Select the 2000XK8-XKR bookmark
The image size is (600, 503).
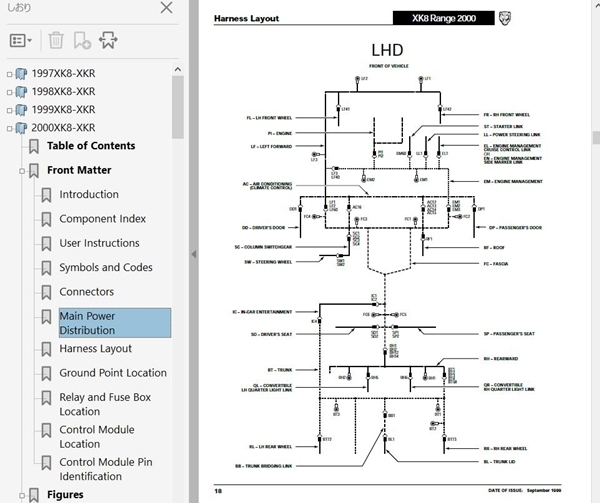click(x=63, y=127)
